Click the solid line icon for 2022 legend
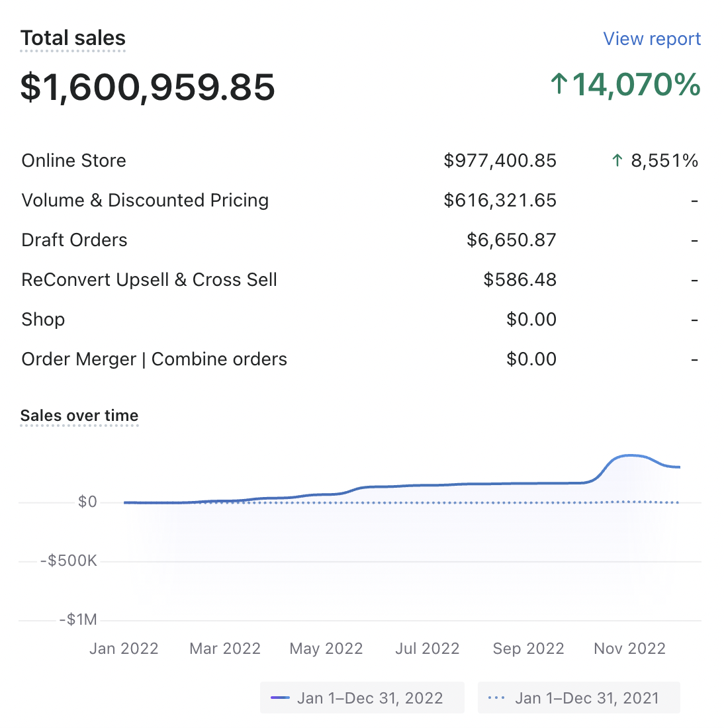This screenshot has width=724, height=728. [x=281, y=698]
